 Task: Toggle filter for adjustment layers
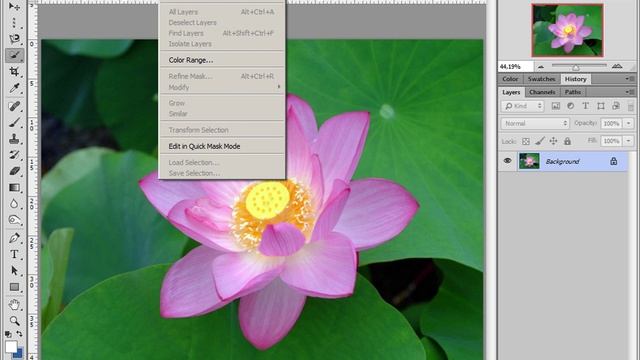click(570, 106)
